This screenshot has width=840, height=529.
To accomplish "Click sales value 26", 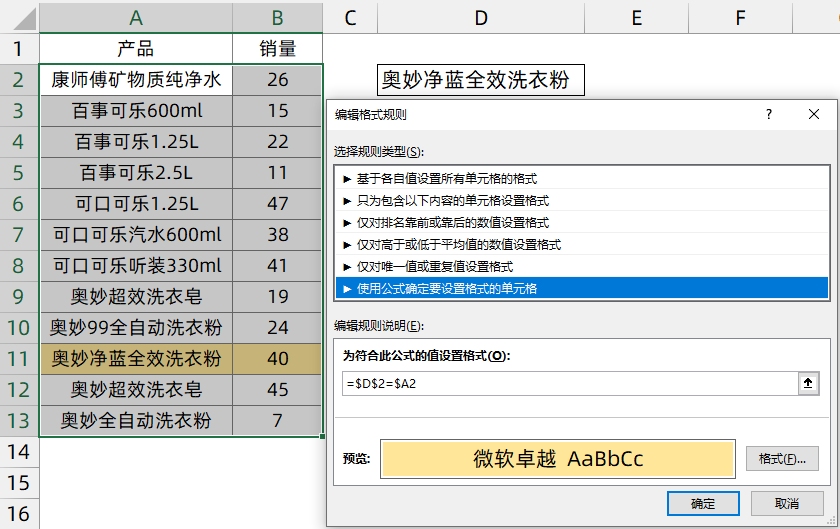I will click(278, 80).
